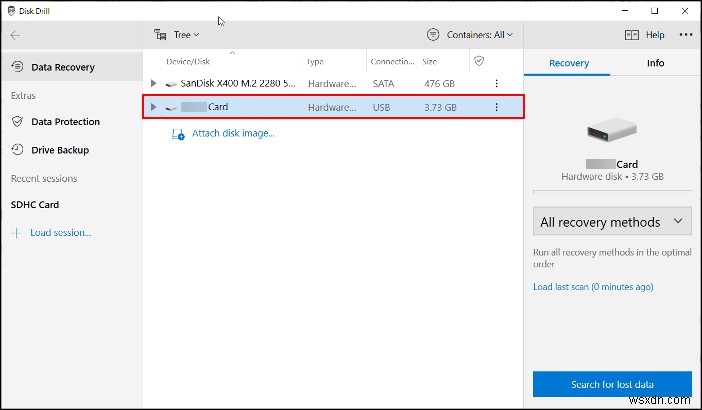This screenshot has width=702, height=410.
Task: Maximize the Disk Drill window
Action: pyautogui.click(x=655, y=11)
